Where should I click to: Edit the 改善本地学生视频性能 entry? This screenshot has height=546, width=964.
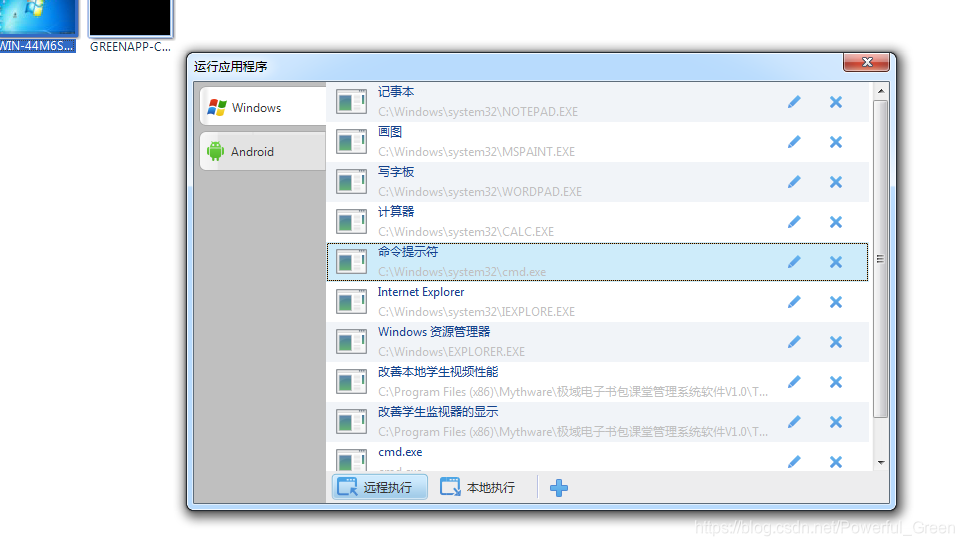(794, 382)
